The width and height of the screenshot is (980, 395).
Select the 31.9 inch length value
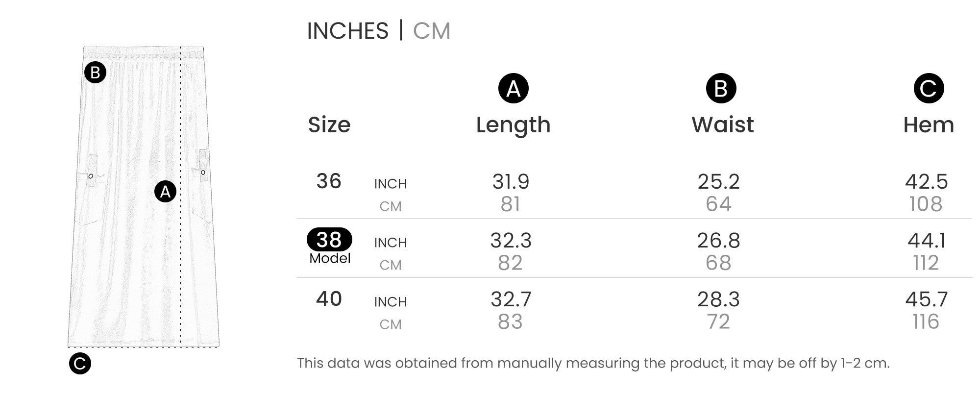point(511,182)
